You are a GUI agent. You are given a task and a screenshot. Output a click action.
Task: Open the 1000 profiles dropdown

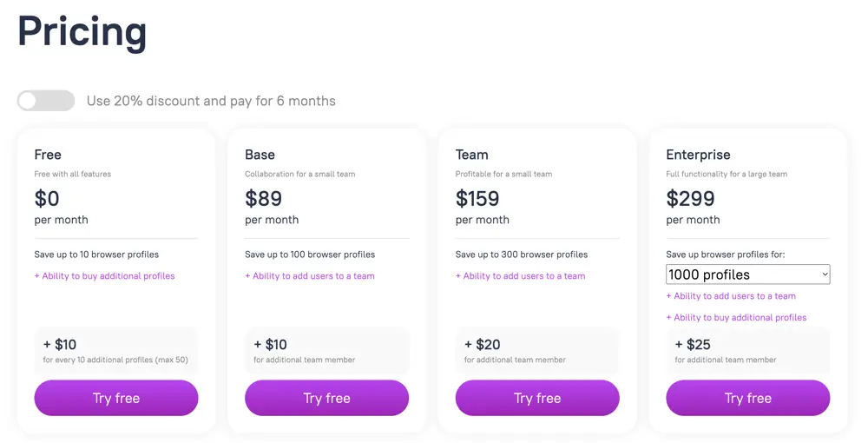[747, 274]
